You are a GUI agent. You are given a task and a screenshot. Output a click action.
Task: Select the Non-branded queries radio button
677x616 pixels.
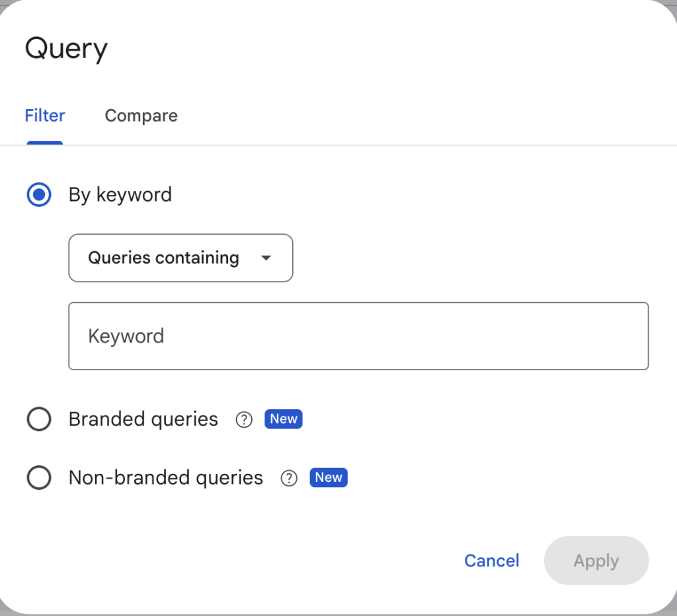pos(39,478)
